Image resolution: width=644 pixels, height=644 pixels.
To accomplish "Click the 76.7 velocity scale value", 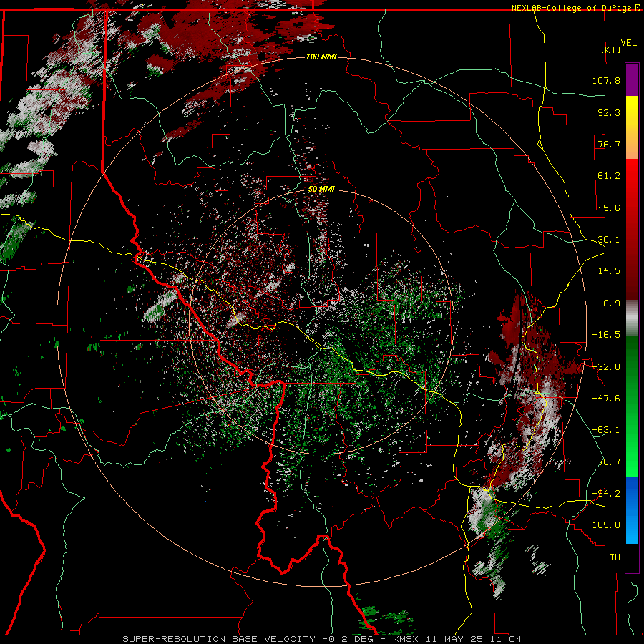I will pyautogui.click(x=609, y=144).
